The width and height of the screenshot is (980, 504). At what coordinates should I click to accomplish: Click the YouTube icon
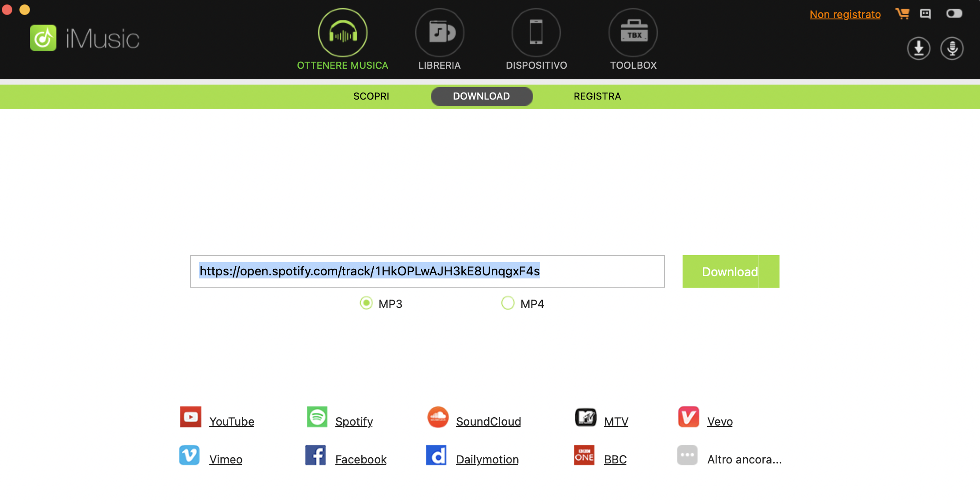coord(191,417)
